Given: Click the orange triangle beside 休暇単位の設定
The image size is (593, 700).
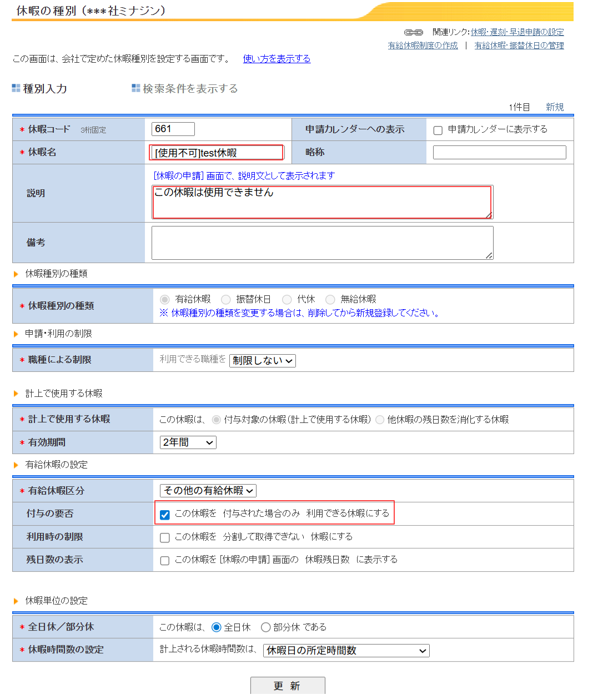Looking at the screenshot, I should (x=16, y=601).
